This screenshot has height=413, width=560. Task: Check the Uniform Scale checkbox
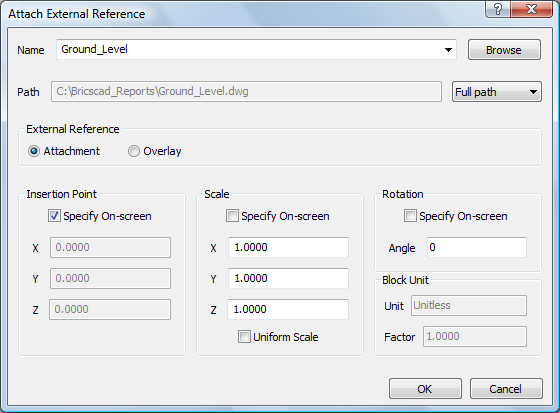click(244, 337)
